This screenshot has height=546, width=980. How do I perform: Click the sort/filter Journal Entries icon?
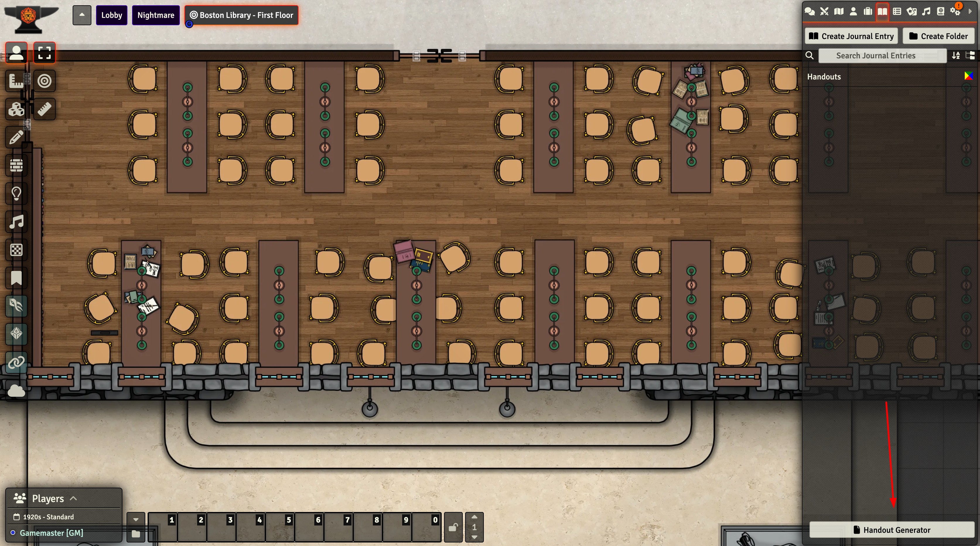point(956,55)
